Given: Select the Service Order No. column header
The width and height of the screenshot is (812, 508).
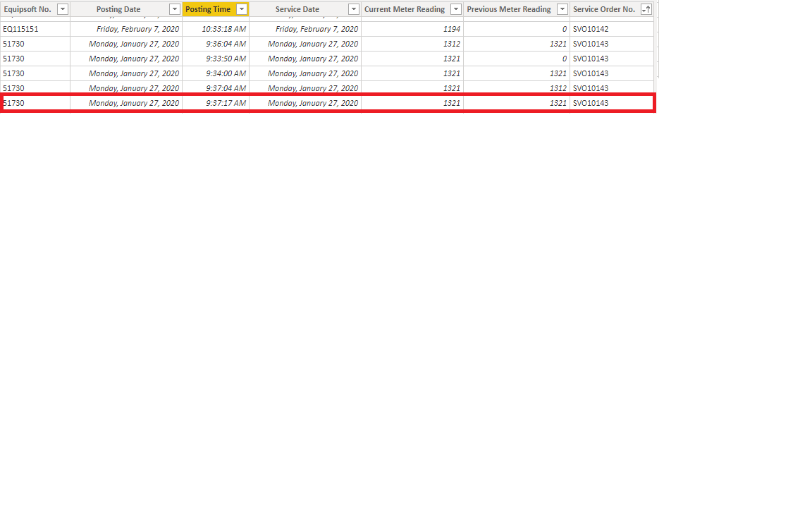Looking at the screenshot, I should pos(604,9).
